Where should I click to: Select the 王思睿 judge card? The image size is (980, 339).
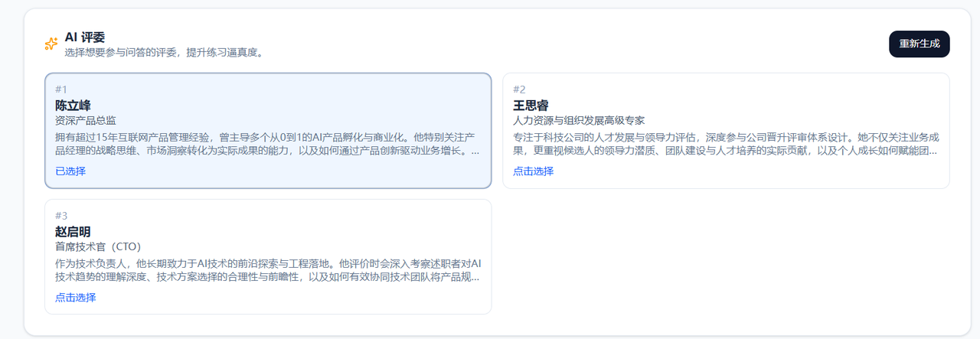(726, 131)
